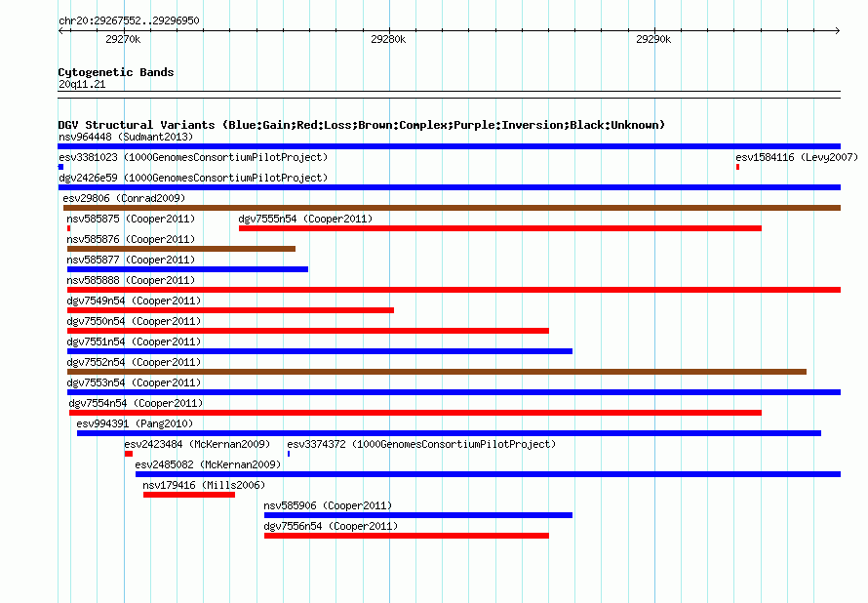
Task: Click the dgv7551n54 (Cooper2011) label
Action: point(134,342)
